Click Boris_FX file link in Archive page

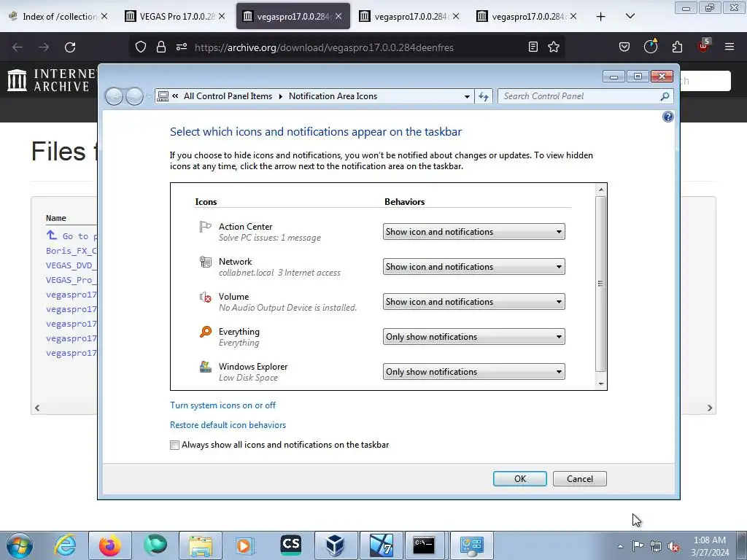point(71,251)
